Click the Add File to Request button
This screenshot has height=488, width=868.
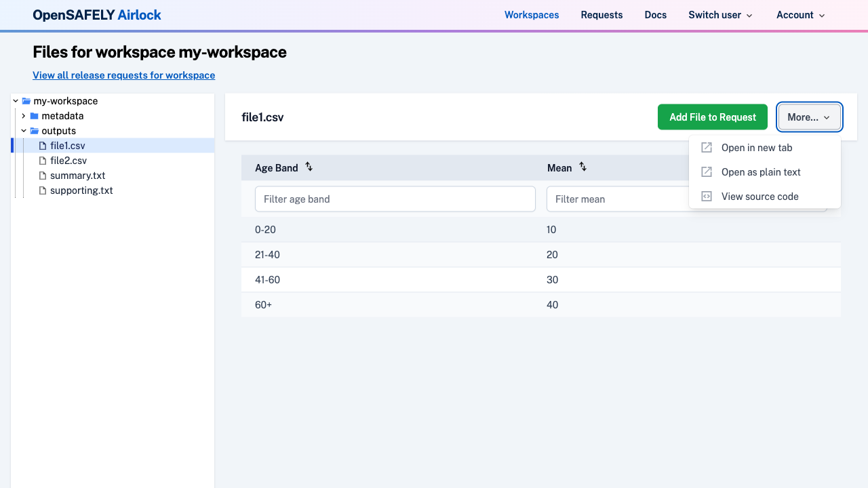click(x=712, y=117)
